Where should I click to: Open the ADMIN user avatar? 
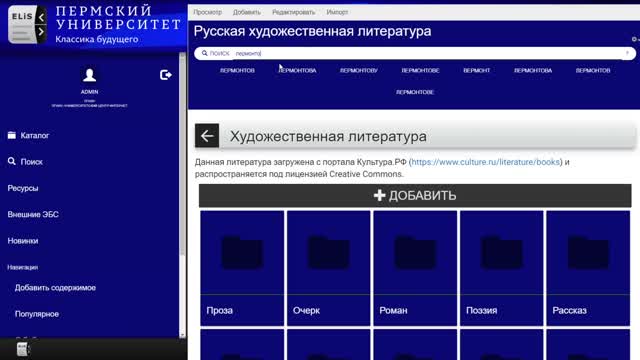(89, 75)
